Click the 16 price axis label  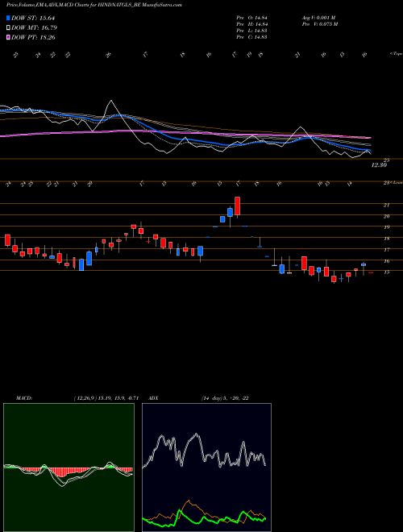click(x=386, y=261)
